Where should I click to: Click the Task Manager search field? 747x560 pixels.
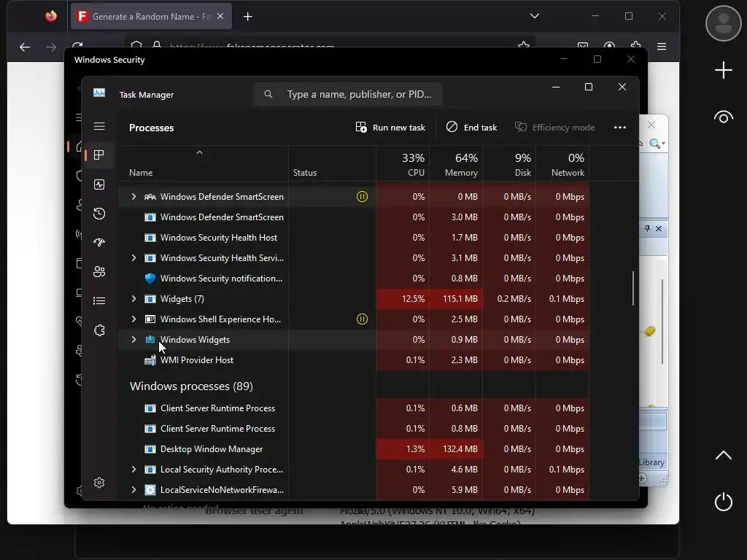(347, 94)
